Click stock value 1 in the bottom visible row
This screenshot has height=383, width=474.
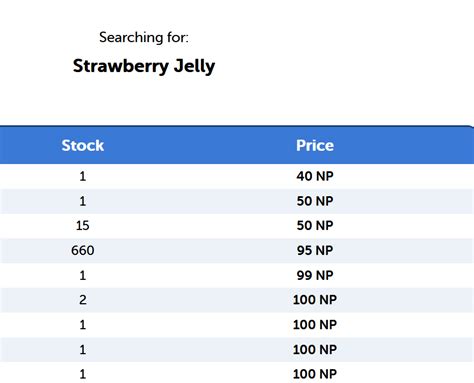pyautogui.click(x=83, y=374)
